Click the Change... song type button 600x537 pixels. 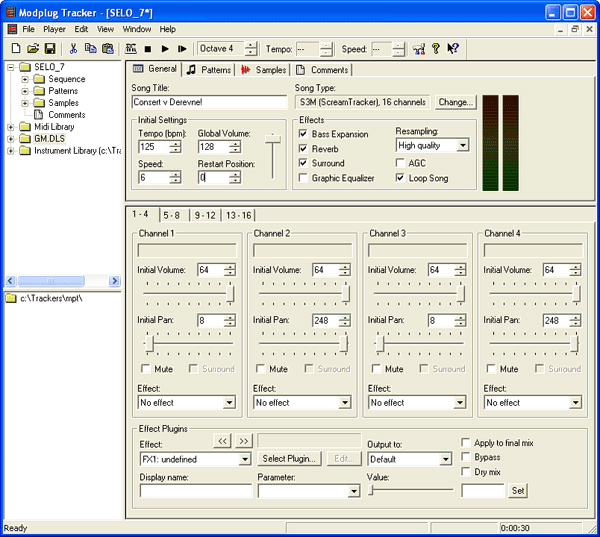click(455, 102)
